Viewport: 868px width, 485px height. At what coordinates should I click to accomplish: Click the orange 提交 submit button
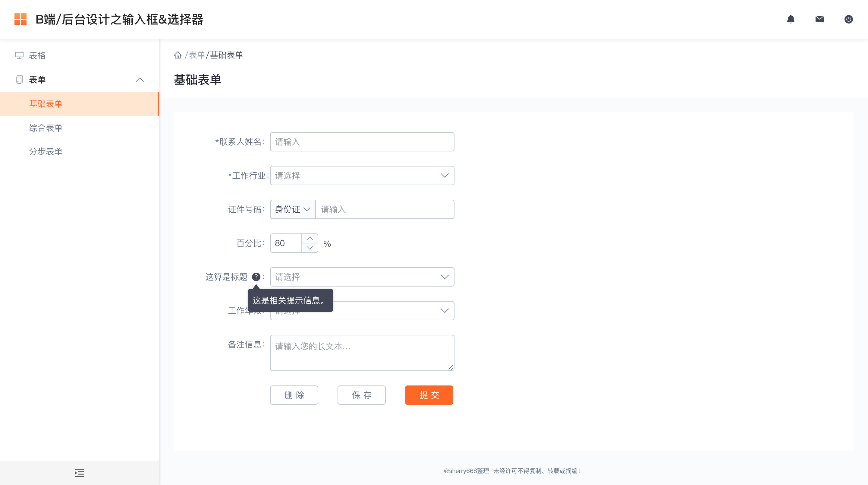pos(429,395)
